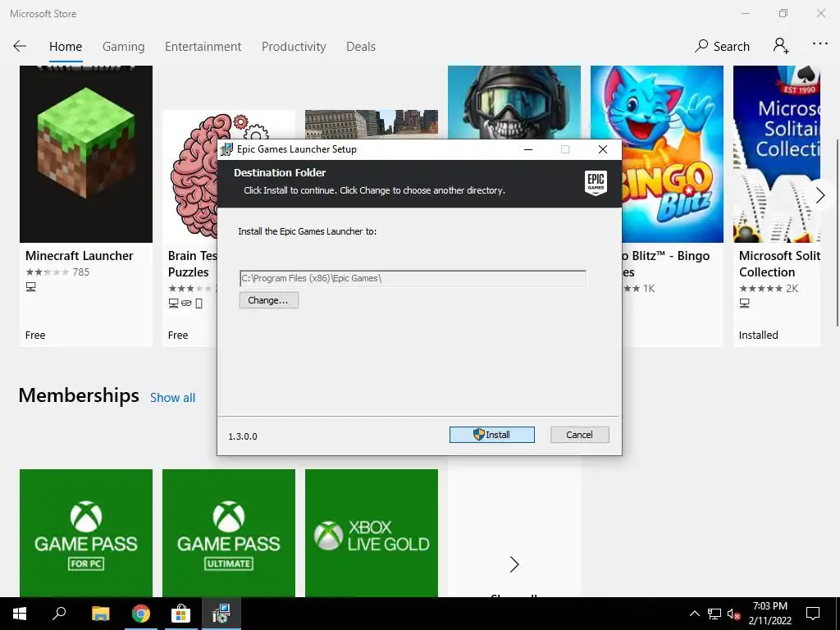Open the three-dot See more menu
840x630 pixels.
819,44
